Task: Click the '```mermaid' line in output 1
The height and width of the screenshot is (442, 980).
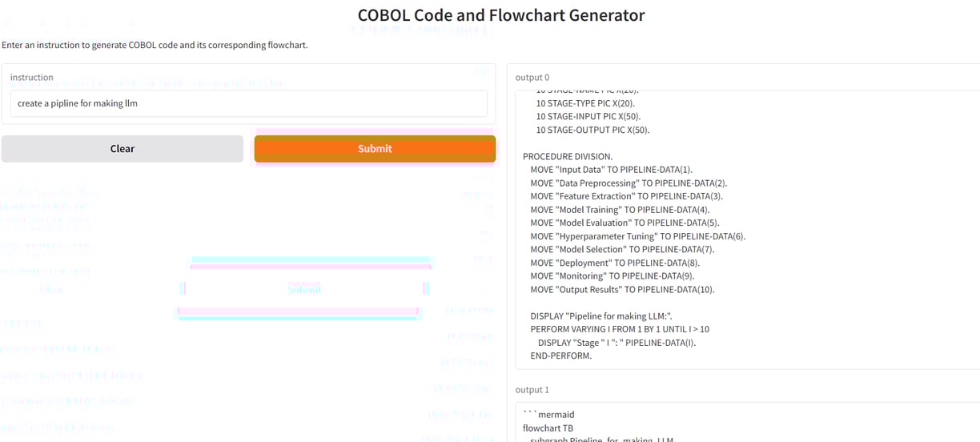Action: 548,415
